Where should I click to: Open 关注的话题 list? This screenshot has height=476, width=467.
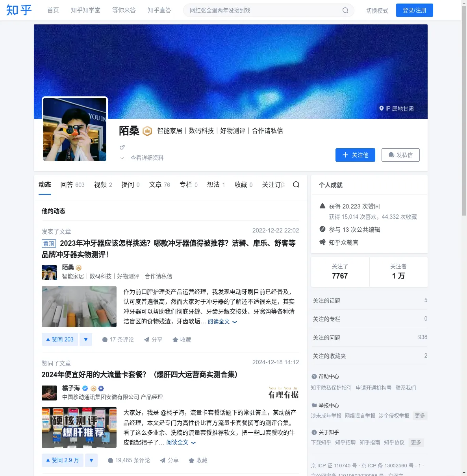[369, 300]
